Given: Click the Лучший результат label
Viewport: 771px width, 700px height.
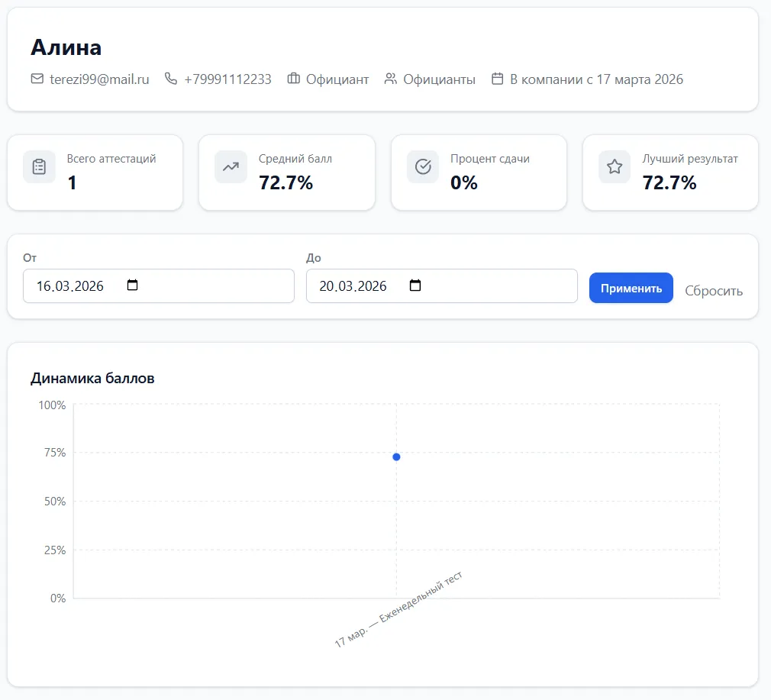Looking at the screenshot, I should click(690, 159).
